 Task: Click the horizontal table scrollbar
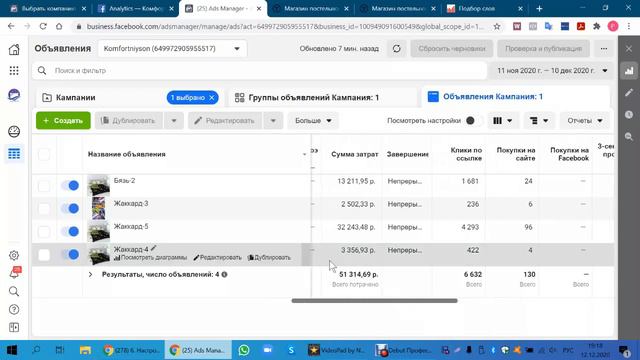pyautogui.click(x=374, y=301)
